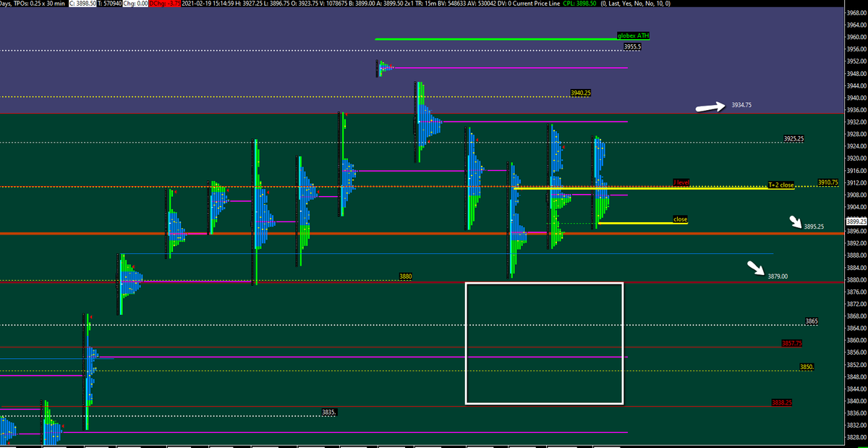The height and width of the screenshot is (448, 868).
Task: Click the '3865' level label
Action: (x=812, y=321)
